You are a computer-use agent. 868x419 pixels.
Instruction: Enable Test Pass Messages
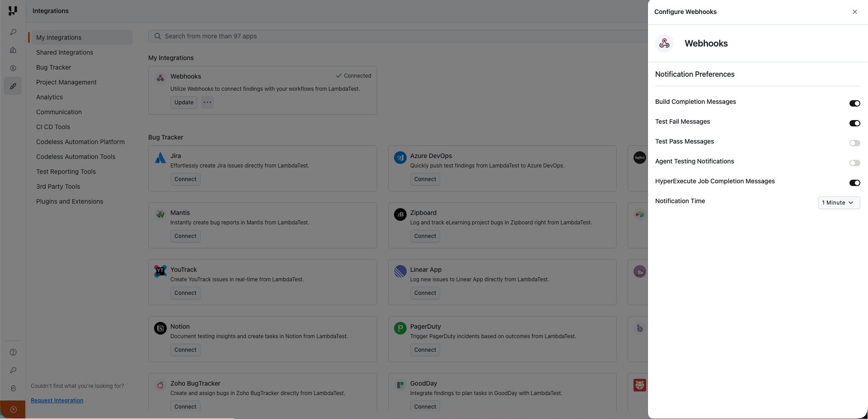pos(854,143)
